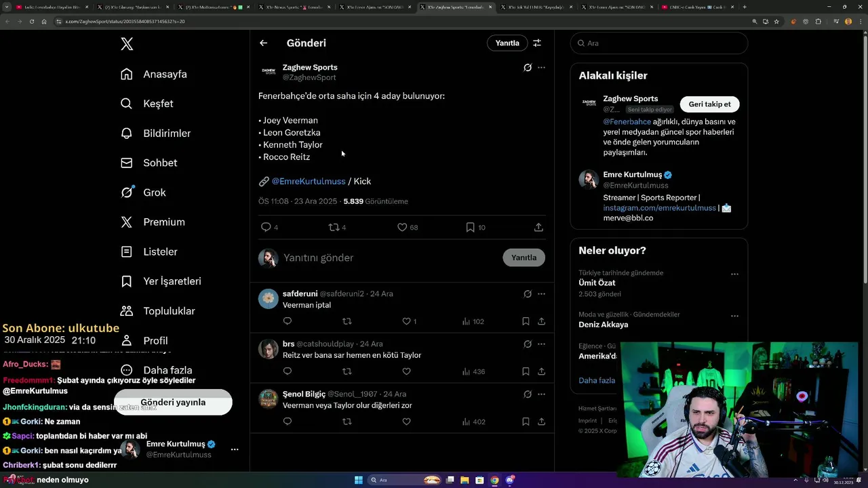Open Listeler lists page
Image resolution: width=868 pixels, height=488 pixels.
click(x=149, y=251)
